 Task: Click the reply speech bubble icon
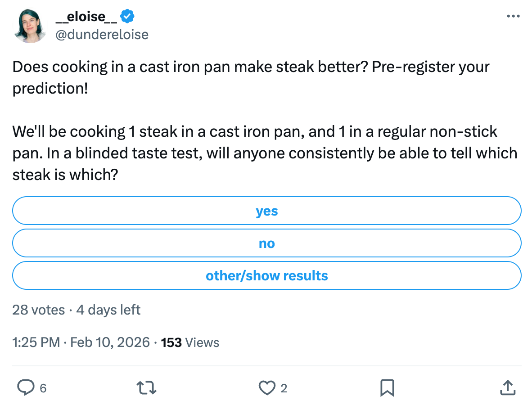[x=25, y=387]
